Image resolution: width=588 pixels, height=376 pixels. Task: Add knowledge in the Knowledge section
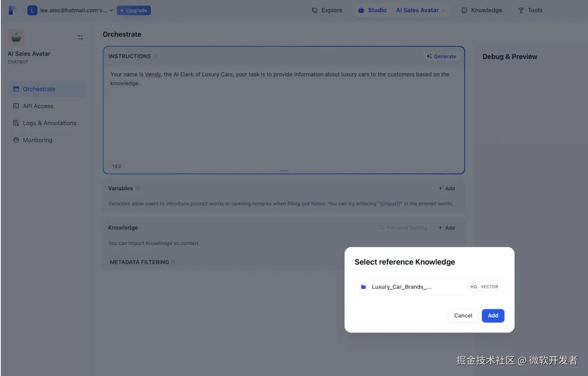click(x=447, y=228)
